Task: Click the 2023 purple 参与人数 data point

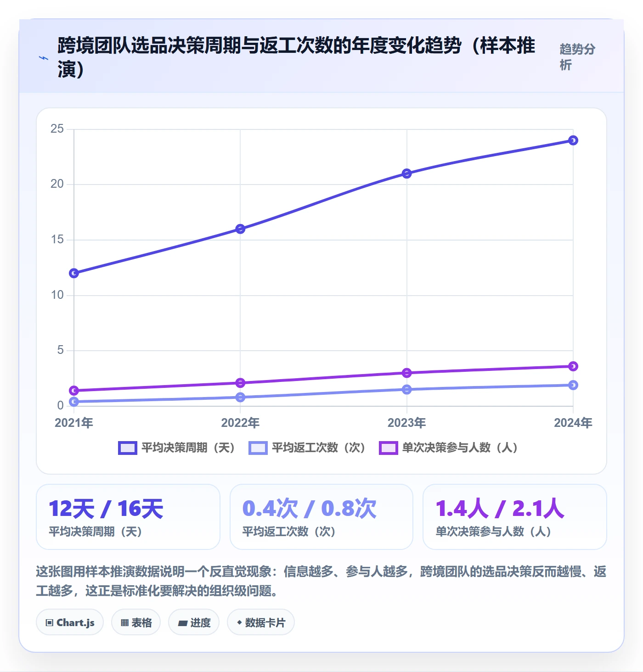Action: point(407,373)
